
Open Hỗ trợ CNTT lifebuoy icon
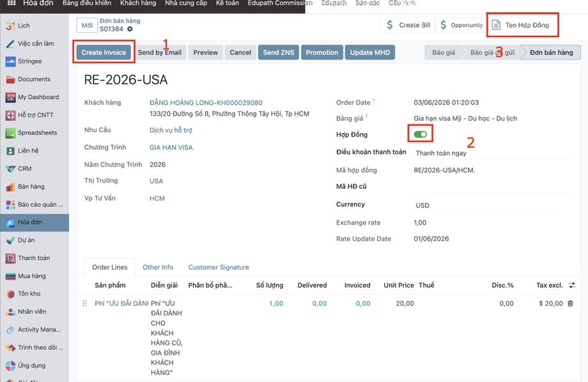(10, 115)
